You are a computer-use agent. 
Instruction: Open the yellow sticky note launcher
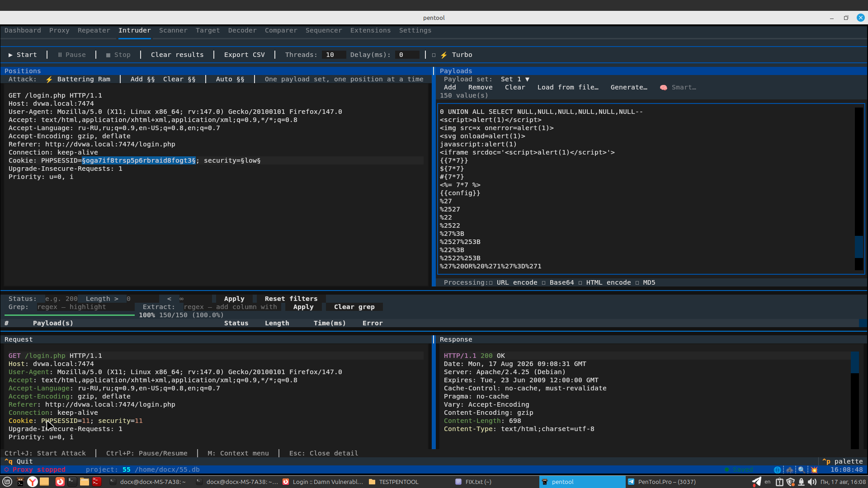[44, 482]
